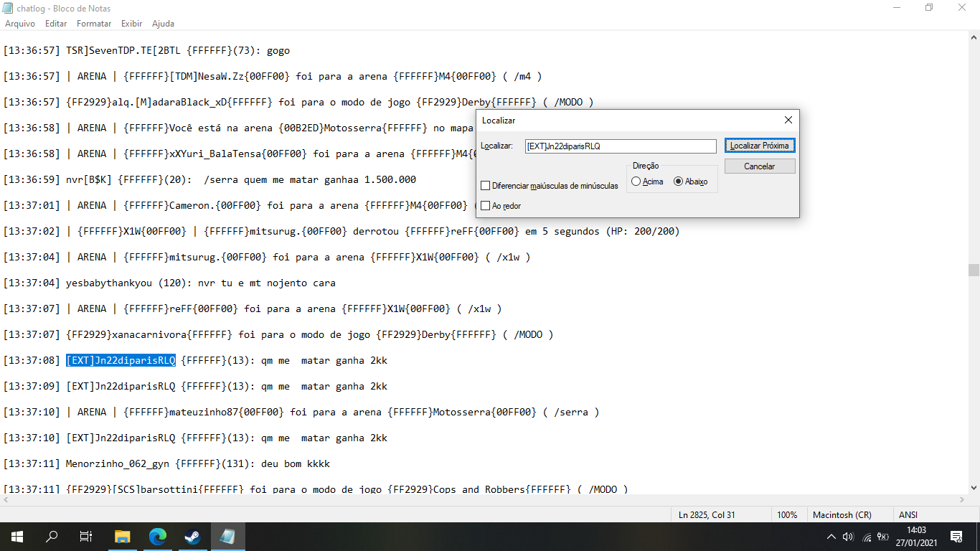Click the Localizar Próxima button

[760, 146]
